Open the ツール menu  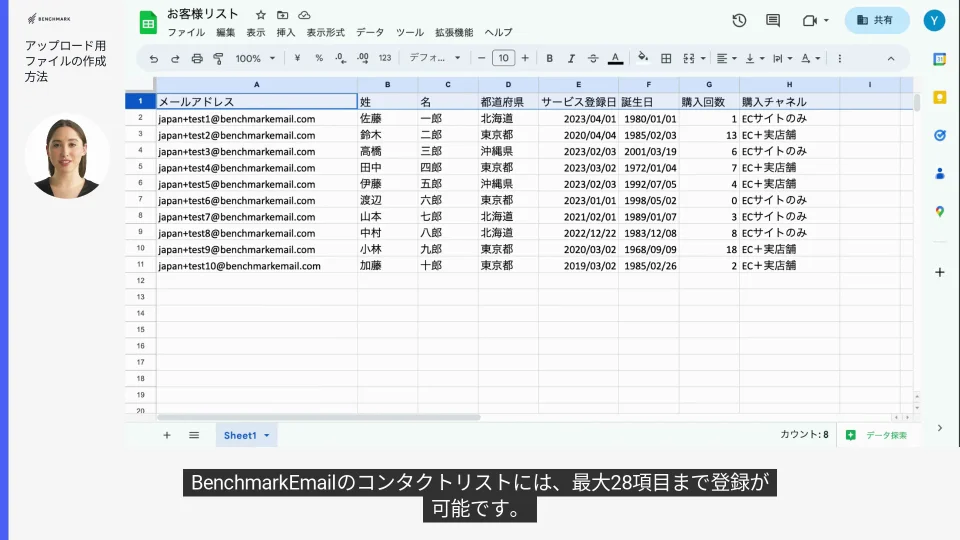tap(410, 32)
